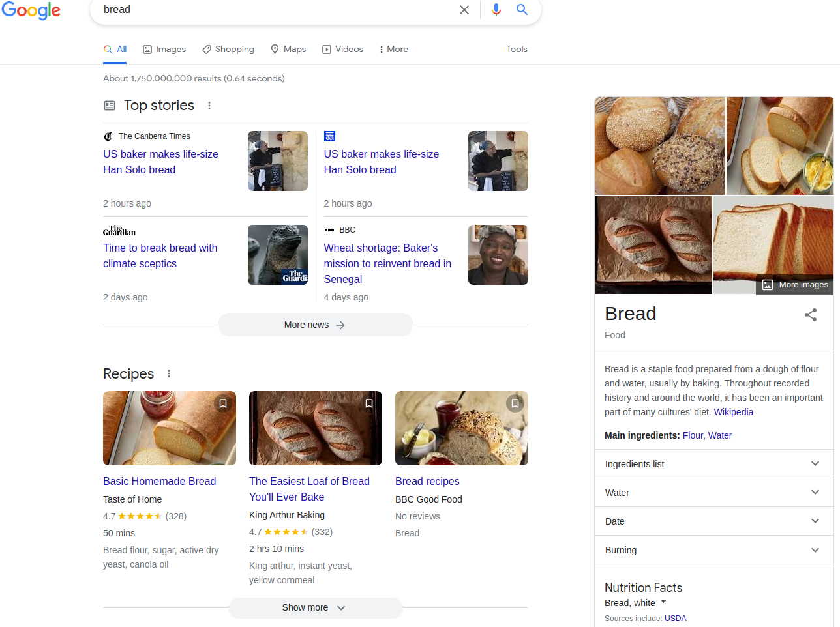Screen dimensions: 840x627
Task: Click the sourdough loaves image thumbnail
Action: pyautogui.click(x=653, y=244)
